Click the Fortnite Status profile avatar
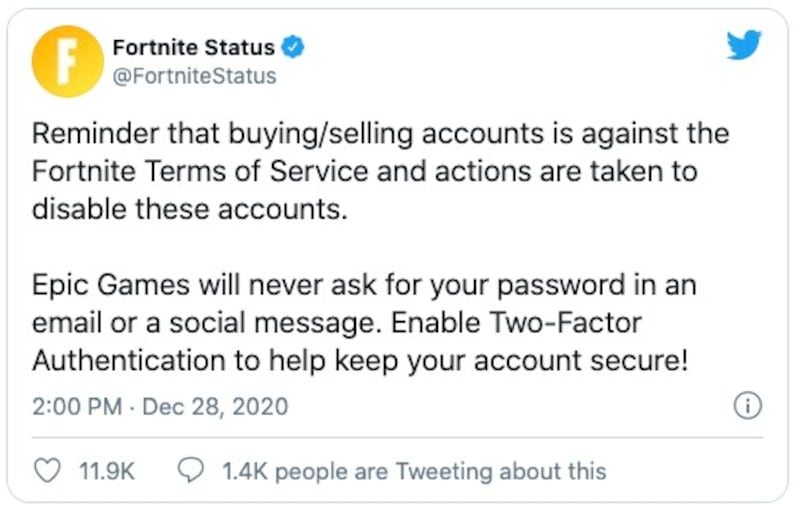This screenshot has width=800, height=511. pos(67,61)
